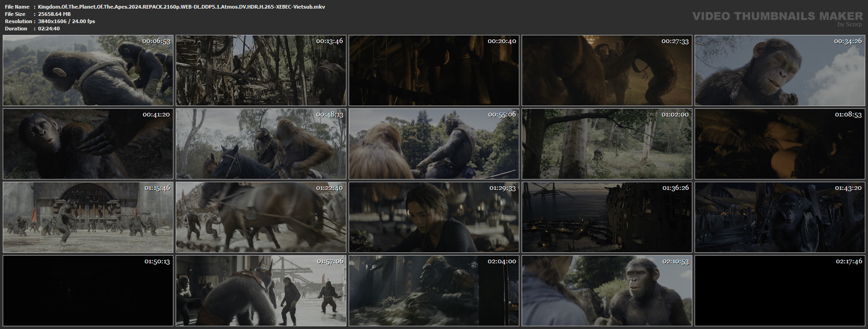Open the ape close-up thumbnail 00:34:26
Image resolution: width=868 pixels, height=329 pixels.
780,71
